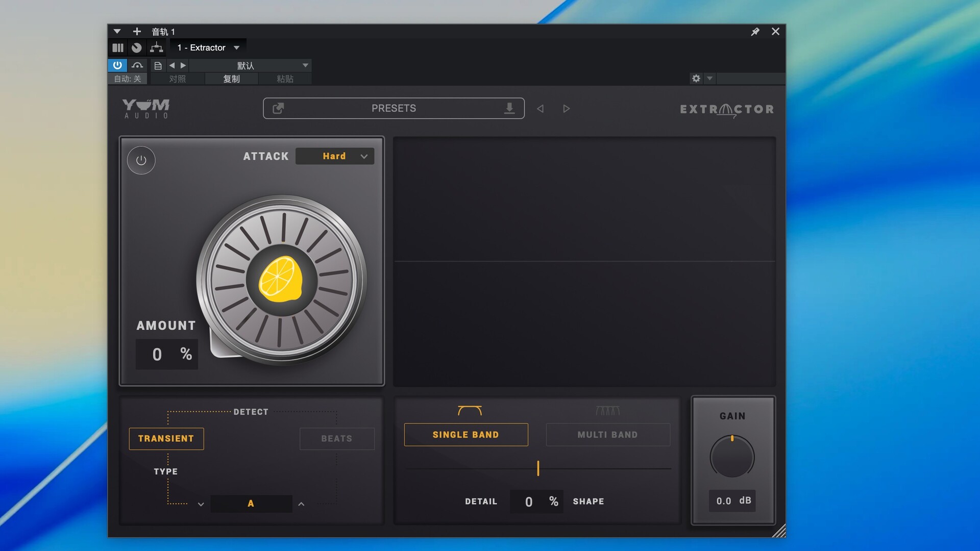Click the multi band curve icon
The height and width of the screenshot is (551, 980).
[607, 411]
